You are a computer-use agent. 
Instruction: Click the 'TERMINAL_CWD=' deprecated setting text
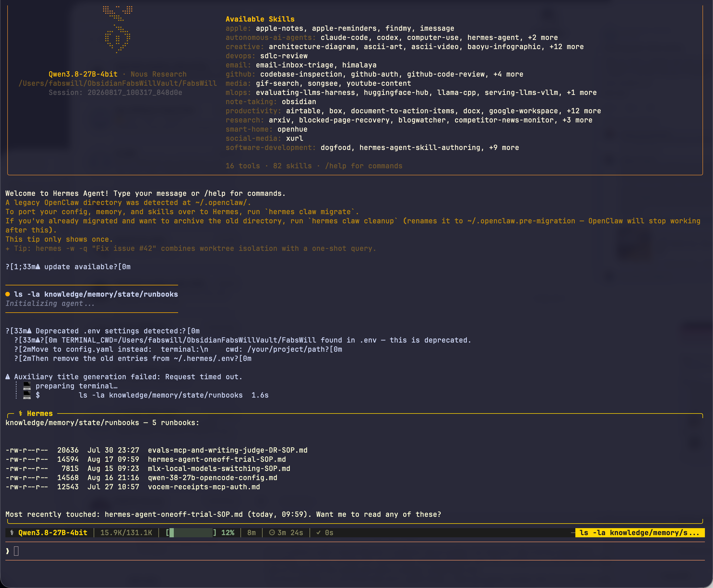(90, 340)
